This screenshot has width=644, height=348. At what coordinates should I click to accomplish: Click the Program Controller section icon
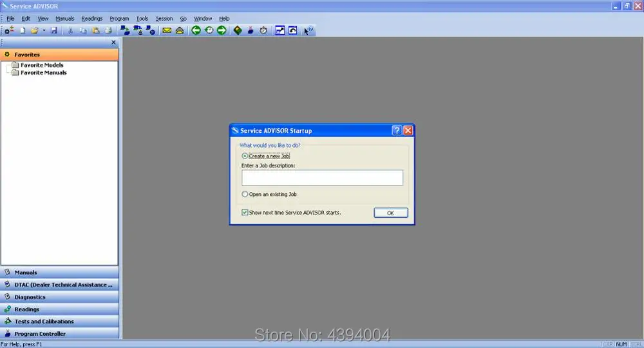(x=7, y=334)
